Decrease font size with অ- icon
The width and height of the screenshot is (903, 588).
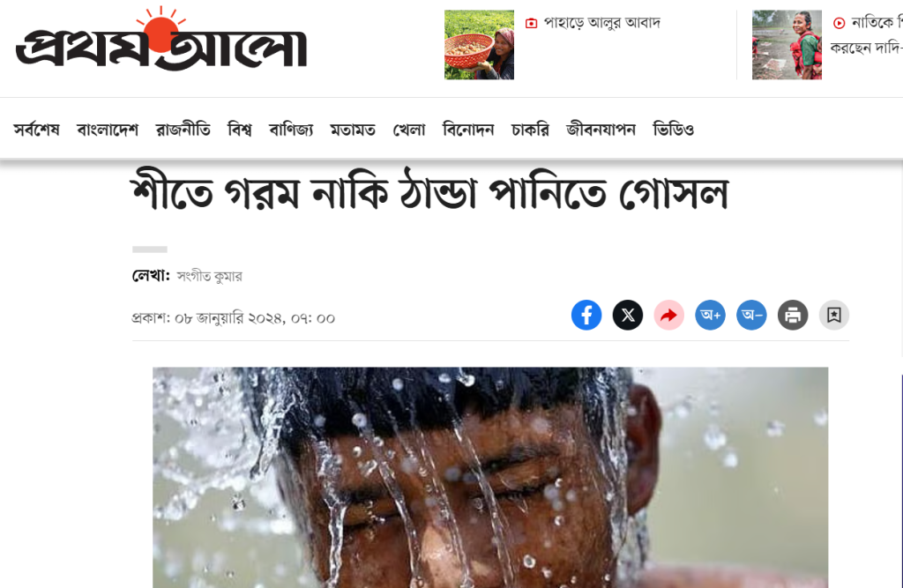tap(751, 315)
